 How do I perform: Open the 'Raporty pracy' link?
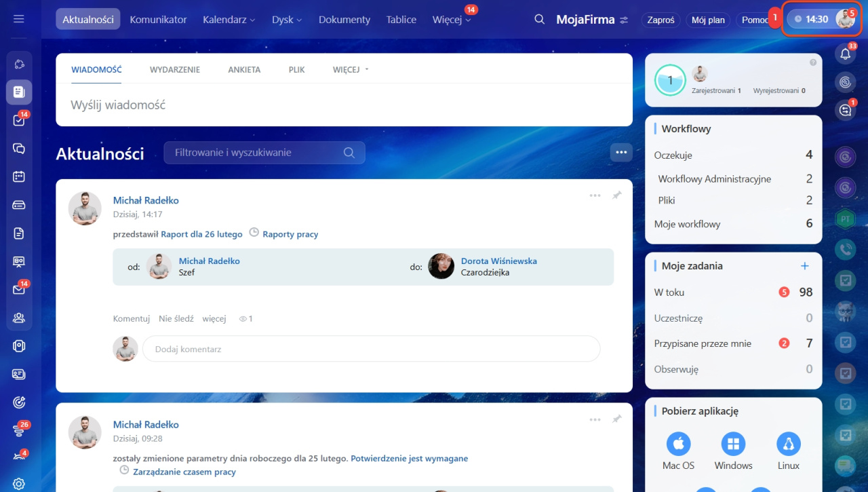[x=290, y=234]
